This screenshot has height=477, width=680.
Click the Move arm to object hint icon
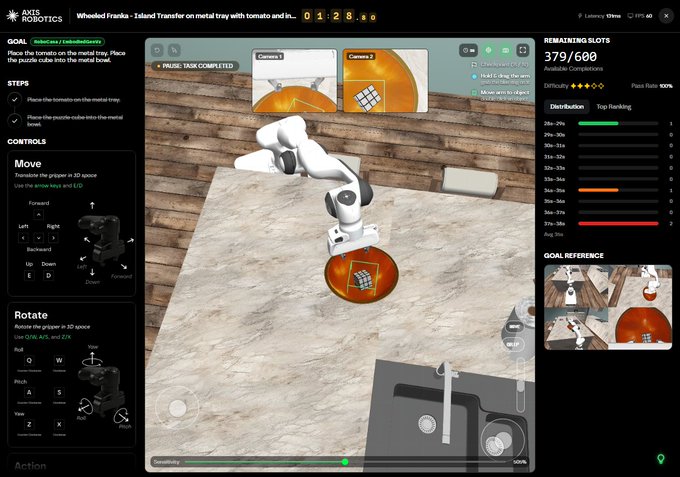tap(474, 92)
